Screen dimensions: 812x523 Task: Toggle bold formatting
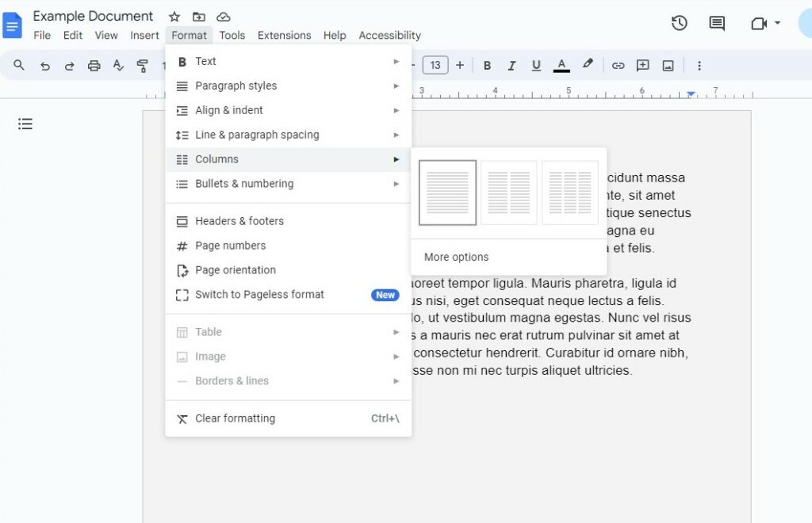click(487, 66)
